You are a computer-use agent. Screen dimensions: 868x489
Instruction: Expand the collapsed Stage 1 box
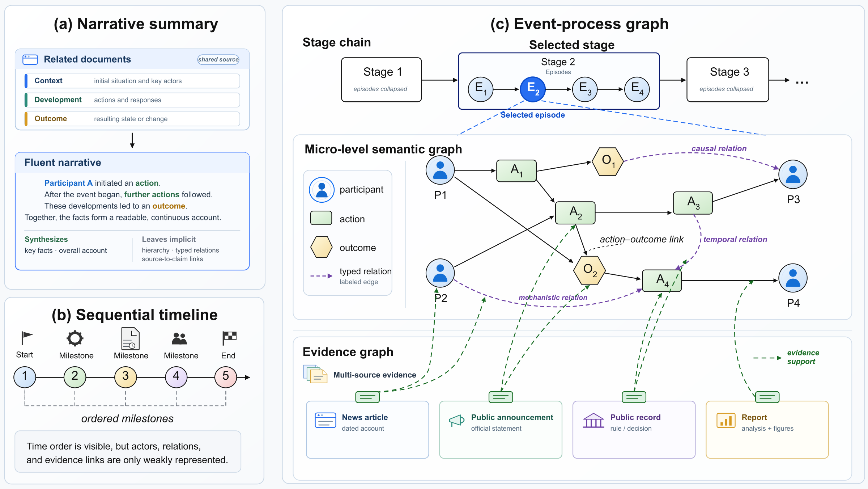click(x=382, y=80)
